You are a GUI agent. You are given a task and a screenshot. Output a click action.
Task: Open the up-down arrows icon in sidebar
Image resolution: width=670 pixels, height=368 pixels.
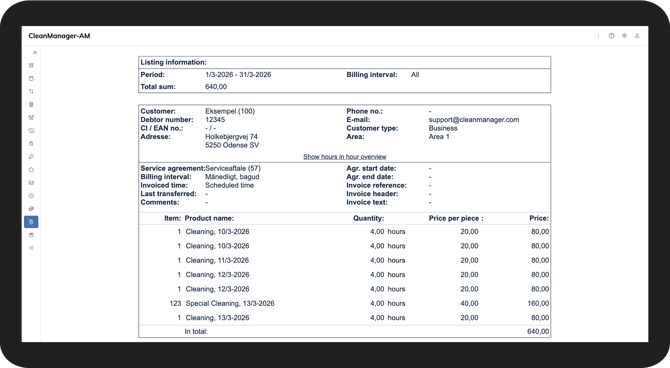(x=31, y=91)
